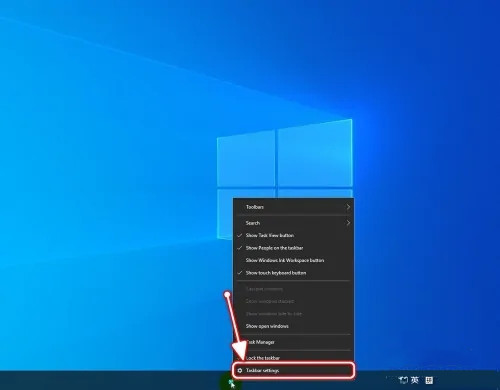Uncheck Show touch keyboard button
This screenshot has height=390, width=500.
coord(293,273)
